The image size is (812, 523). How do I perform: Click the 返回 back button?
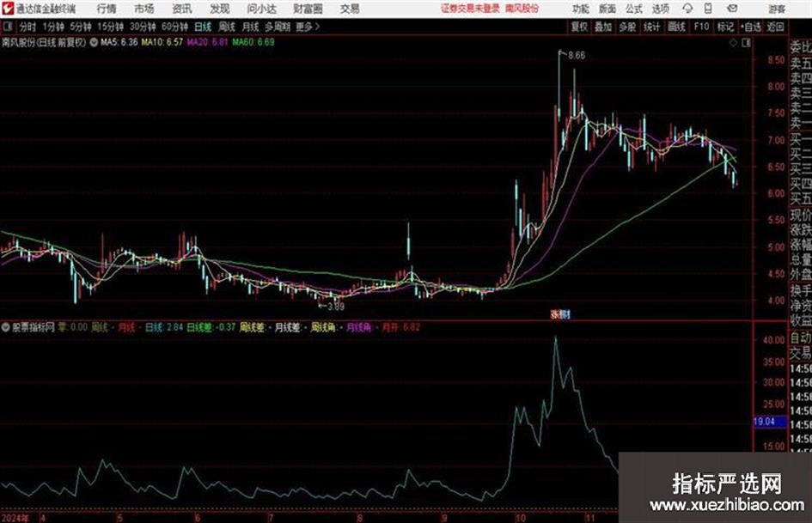coord(776,27)
